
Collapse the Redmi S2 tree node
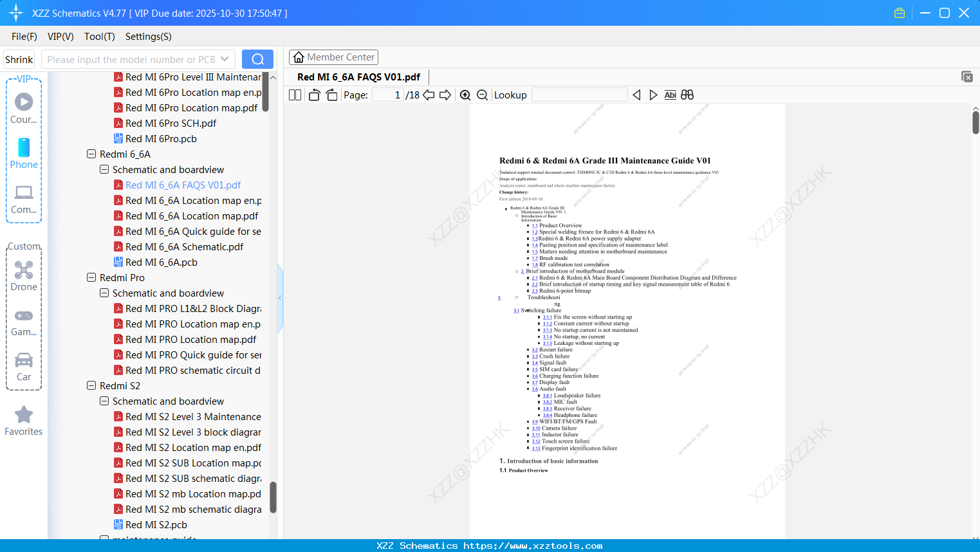pyautogui.click(x=91, y=386)
